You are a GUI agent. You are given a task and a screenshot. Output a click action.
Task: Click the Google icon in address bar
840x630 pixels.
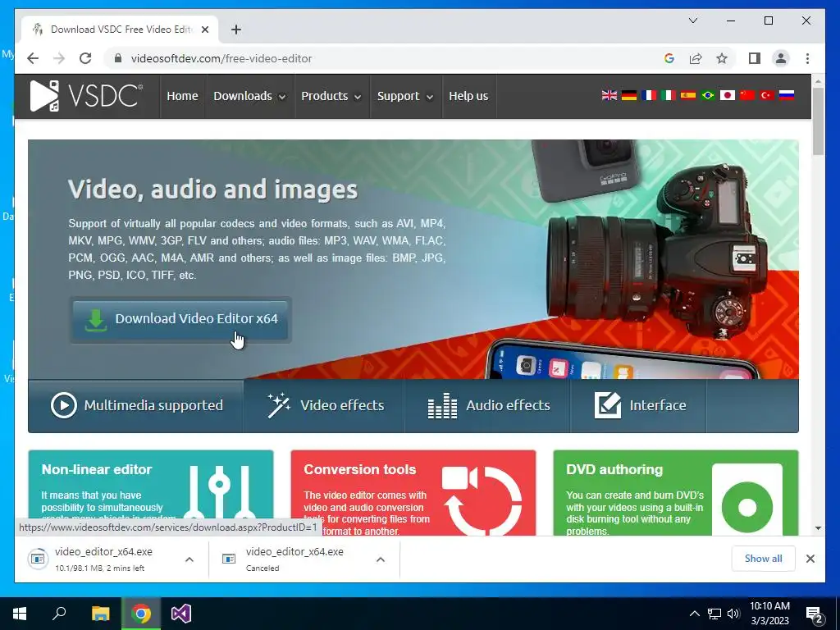coord(669,58)
